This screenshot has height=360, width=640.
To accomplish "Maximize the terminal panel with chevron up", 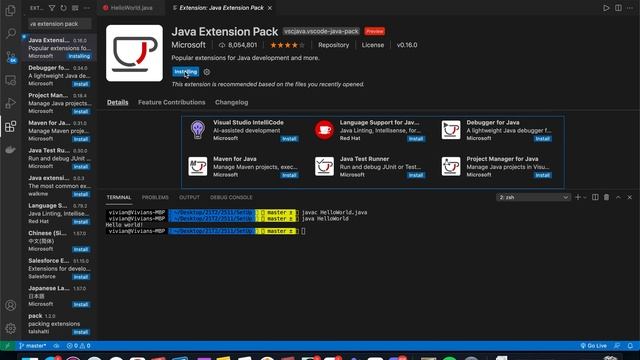I will pyautogui.click(x=618, y=197).
